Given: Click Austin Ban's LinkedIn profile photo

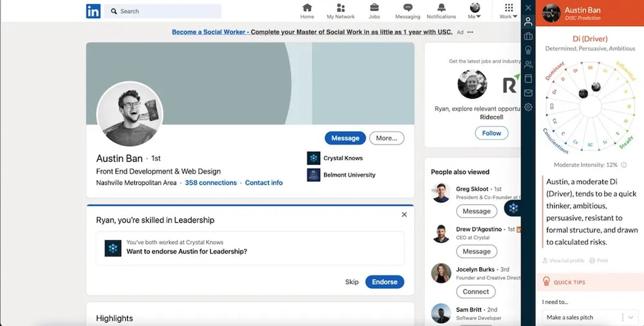Looking at the screenshot, I should click(x=129, y=114).
